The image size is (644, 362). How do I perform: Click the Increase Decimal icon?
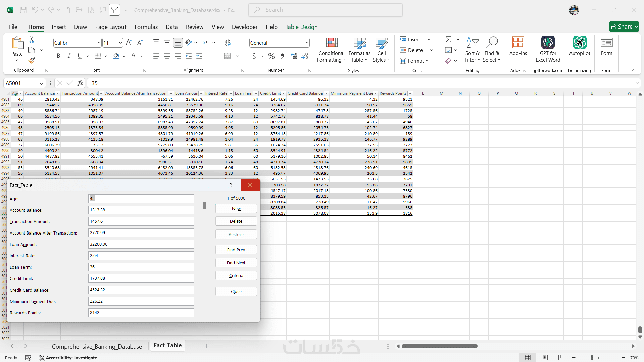click(x=294, y=56)
